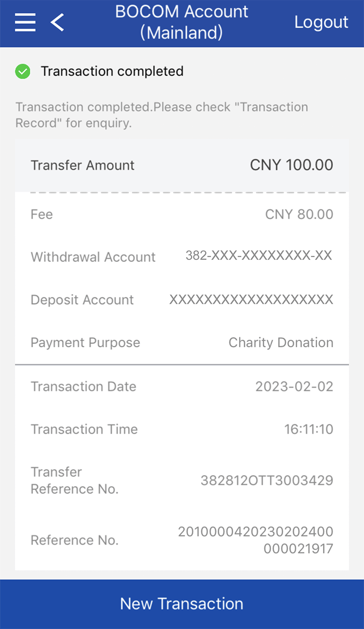
Task: Click the BOCOM Account (Mainland) title
Action: tap(182, 22)
